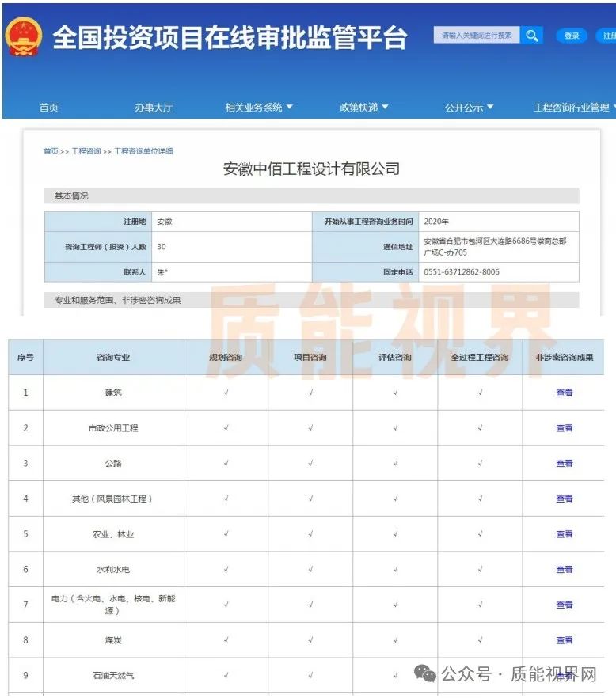616x698 pixels.
Task: Click the 评估咨询 column header
Action: pyautogui.click(x=395, y=357)
